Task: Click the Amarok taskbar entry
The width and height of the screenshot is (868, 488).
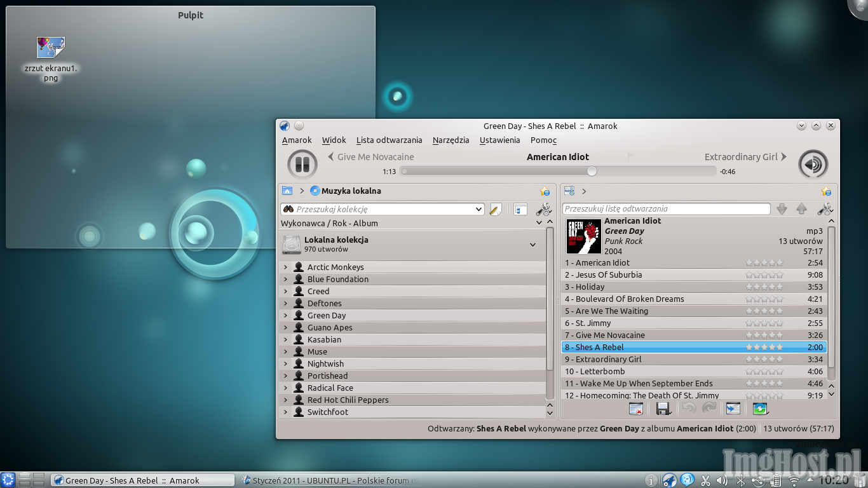Action: point(143,480)
